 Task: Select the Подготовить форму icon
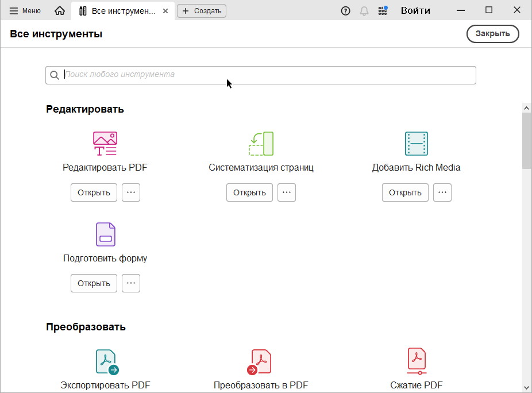pos(105,234)
